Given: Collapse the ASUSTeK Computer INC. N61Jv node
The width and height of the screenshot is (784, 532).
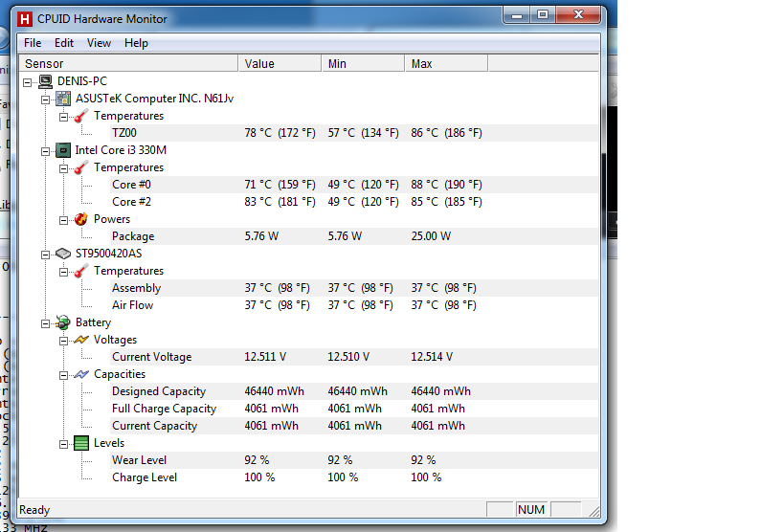Looking at the screenshot, I should pyautogui.click(x=46, y=100).
